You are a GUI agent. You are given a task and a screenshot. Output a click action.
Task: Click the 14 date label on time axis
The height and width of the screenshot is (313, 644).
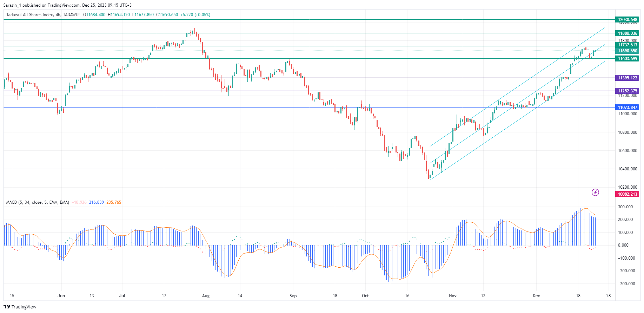(x=240, y=296)
